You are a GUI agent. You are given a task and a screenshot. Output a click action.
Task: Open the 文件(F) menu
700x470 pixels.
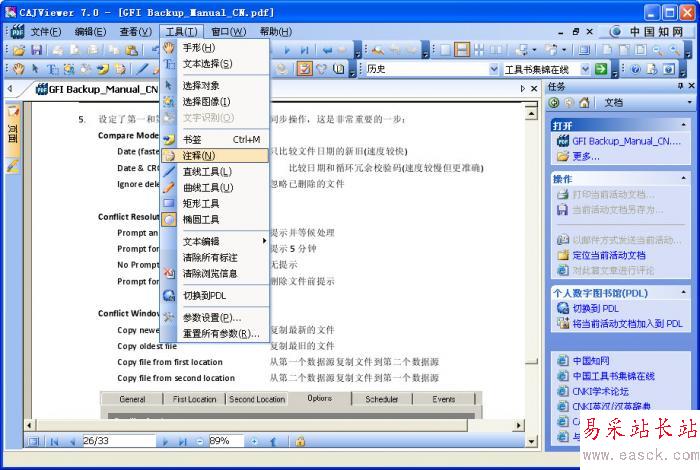[x=46, y=31]
